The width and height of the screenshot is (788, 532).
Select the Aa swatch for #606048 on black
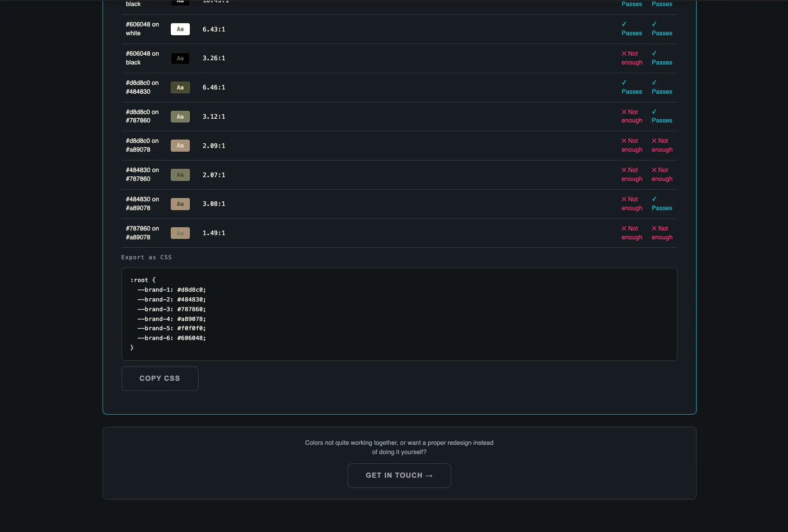click(x=180, y=58)
